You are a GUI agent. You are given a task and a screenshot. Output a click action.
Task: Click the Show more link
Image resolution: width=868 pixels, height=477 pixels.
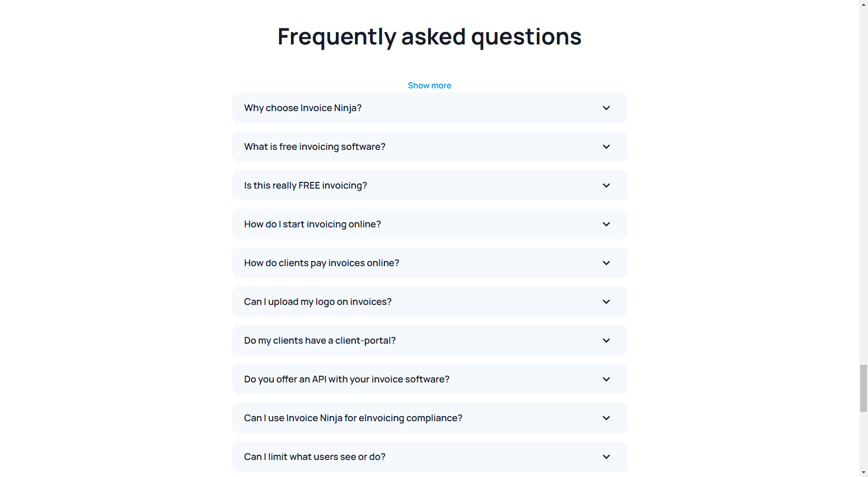[429, 86]
